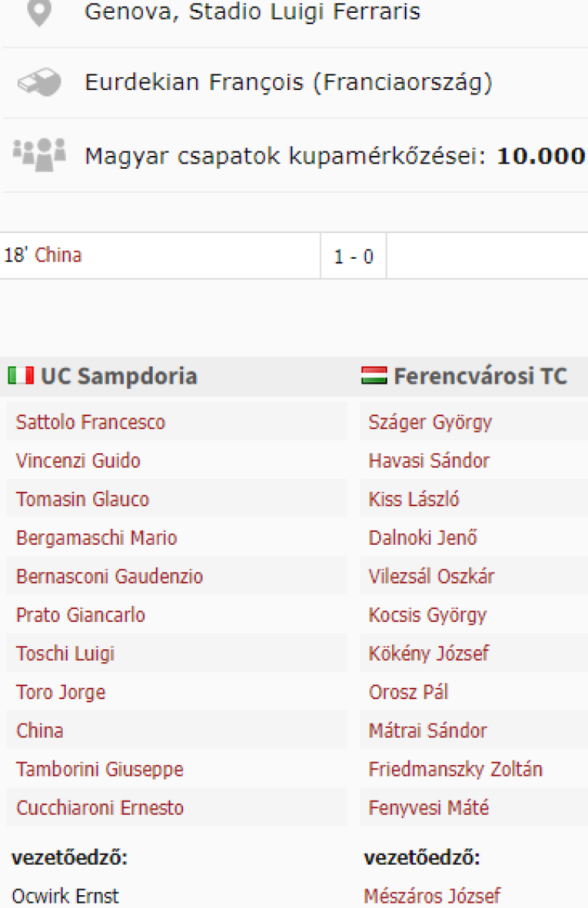
Task: Click the Hungarian flag beside Ferencvárosi TC
Action: 375,376
